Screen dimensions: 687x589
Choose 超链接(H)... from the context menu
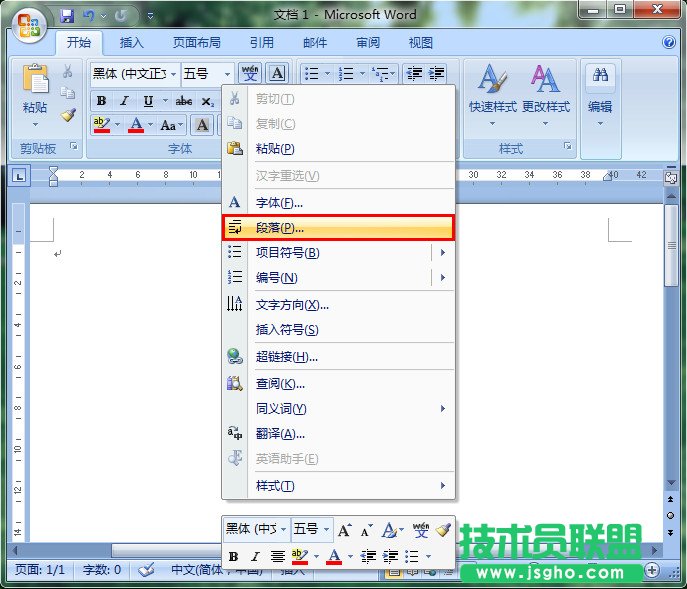coord(338,357)
